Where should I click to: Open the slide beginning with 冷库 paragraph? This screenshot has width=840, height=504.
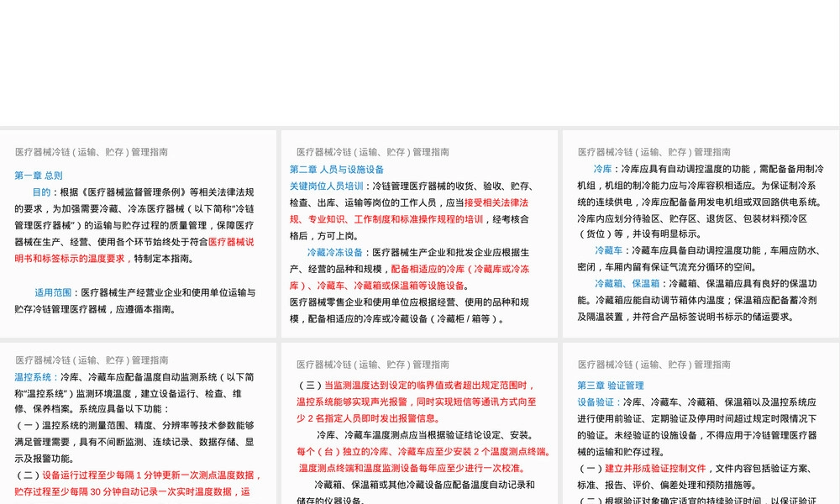(x=701, y=234)
